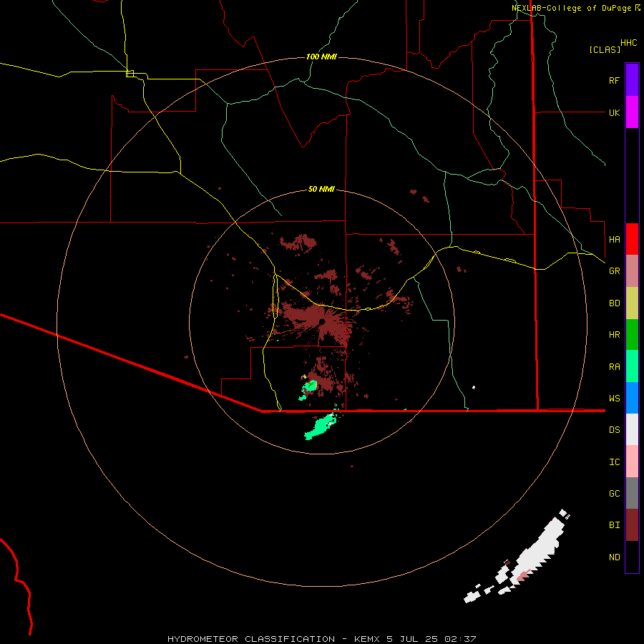Click the BD legend label
The height and width of the screenshot is (644, 644).
click(614, 303)
